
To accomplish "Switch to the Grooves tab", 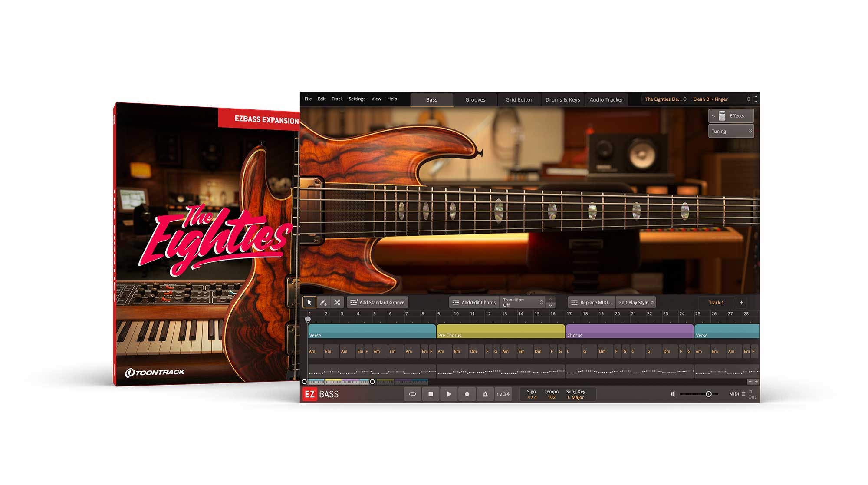I will (x=475, y=99).
